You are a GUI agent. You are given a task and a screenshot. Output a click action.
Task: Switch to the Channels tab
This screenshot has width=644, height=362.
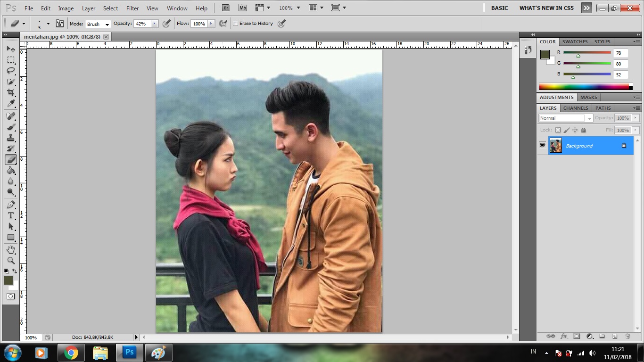[x=575, y=108]
